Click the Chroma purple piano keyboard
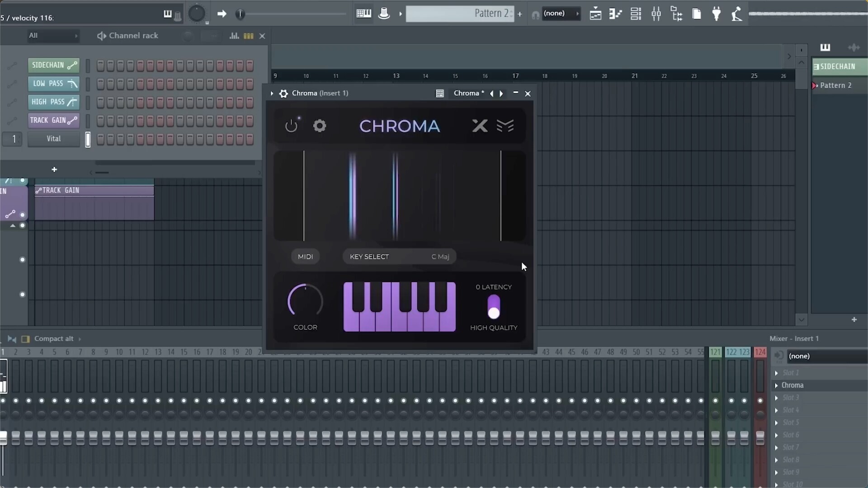Screen dimensions: 868x488 pyautogui.click(x=400, y=307)
